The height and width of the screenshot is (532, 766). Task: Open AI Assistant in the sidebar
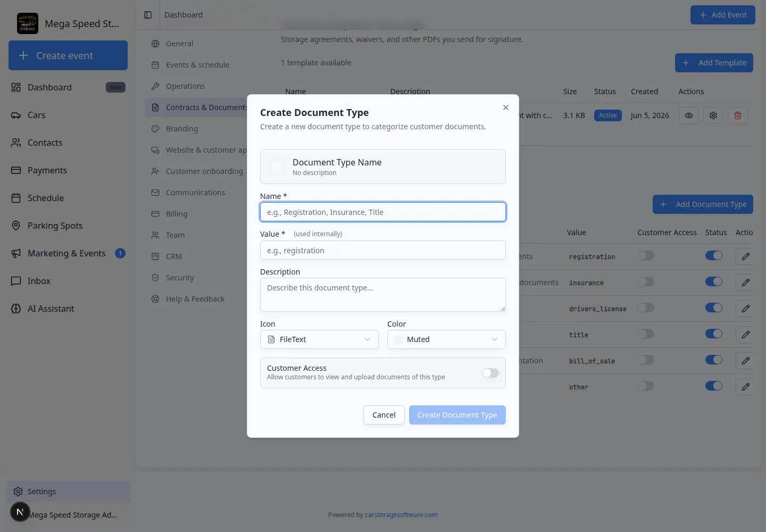(x=68, y=309)
